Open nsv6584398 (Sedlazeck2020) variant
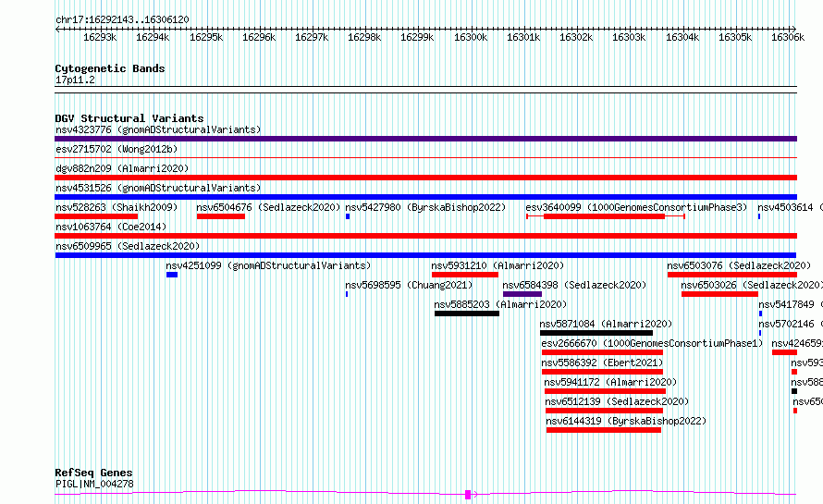823x504 pixels. point(574,285)
